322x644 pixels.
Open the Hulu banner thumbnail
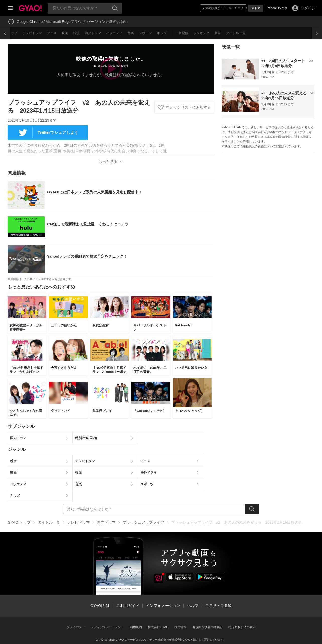coord(26,227)
